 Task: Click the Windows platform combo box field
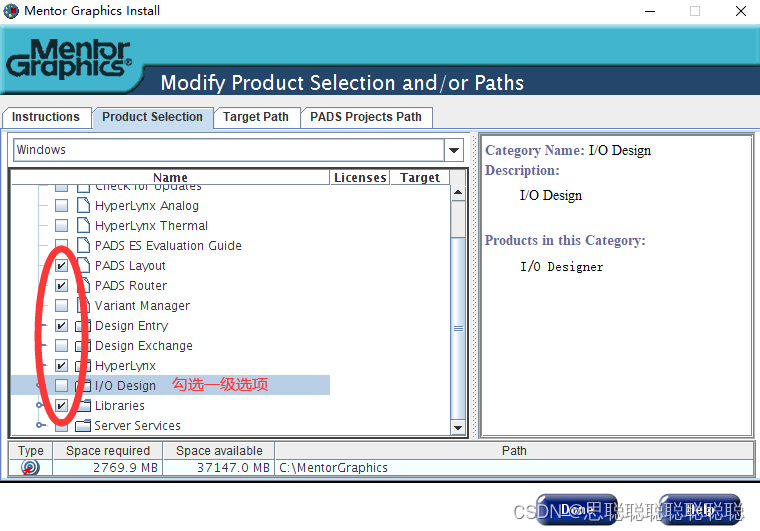point(229,150)
